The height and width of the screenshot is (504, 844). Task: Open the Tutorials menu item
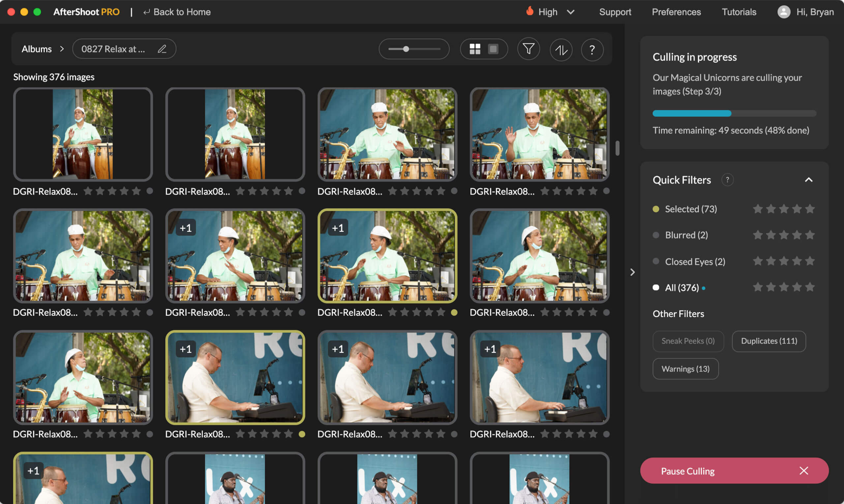[739, 12]
